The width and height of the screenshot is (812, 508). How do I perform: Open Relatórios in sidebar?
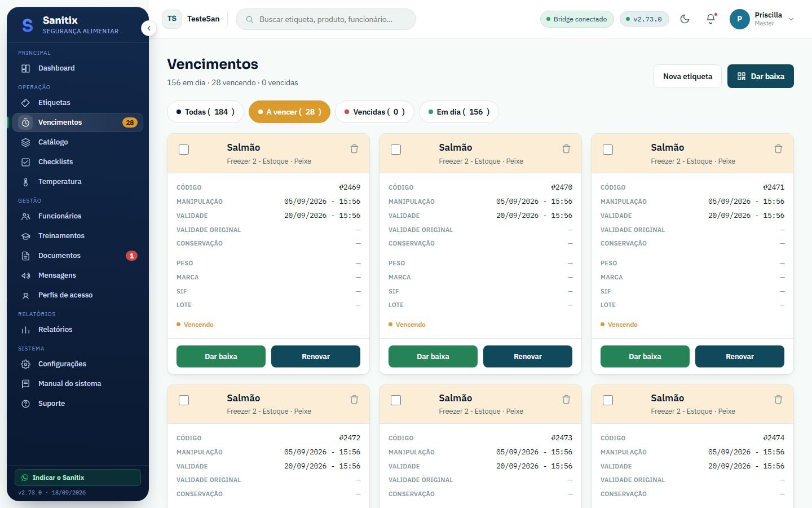[78, 330]
